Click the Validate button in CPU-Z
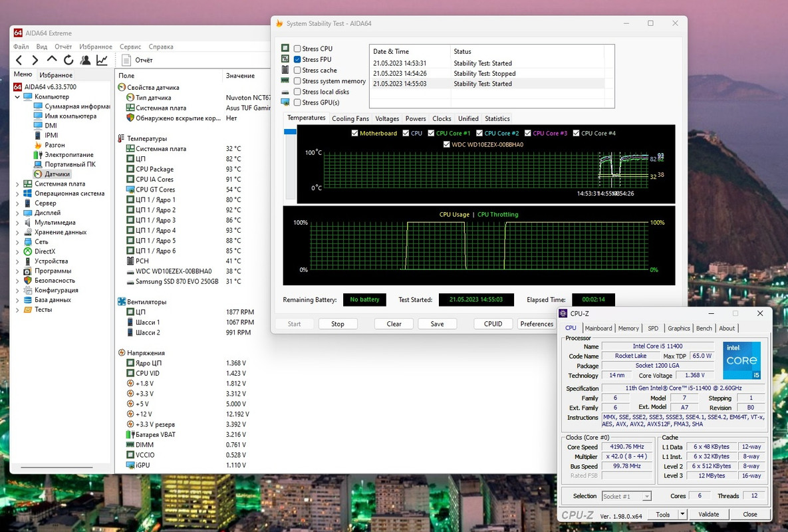 click(x=709, y=515)
